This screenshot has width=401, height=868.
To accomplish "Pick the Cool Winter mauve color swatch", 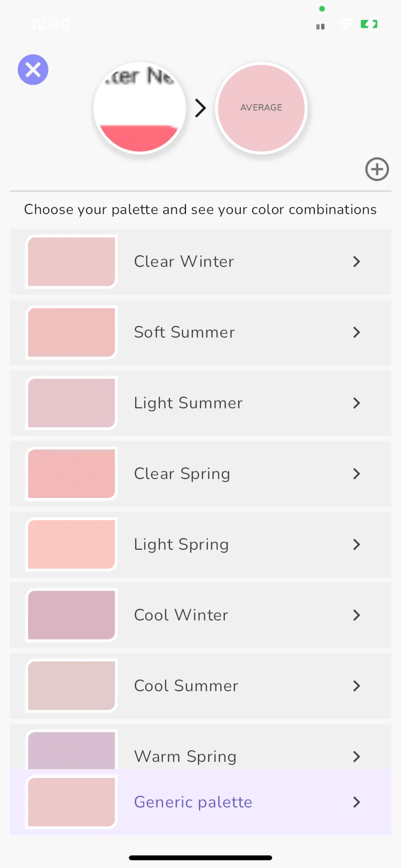I will click(72, 615).
